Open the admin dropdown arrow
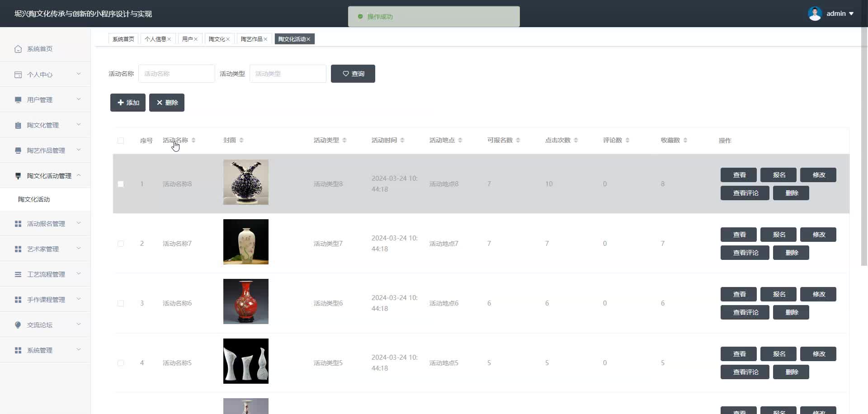 [x=851, y=14]
